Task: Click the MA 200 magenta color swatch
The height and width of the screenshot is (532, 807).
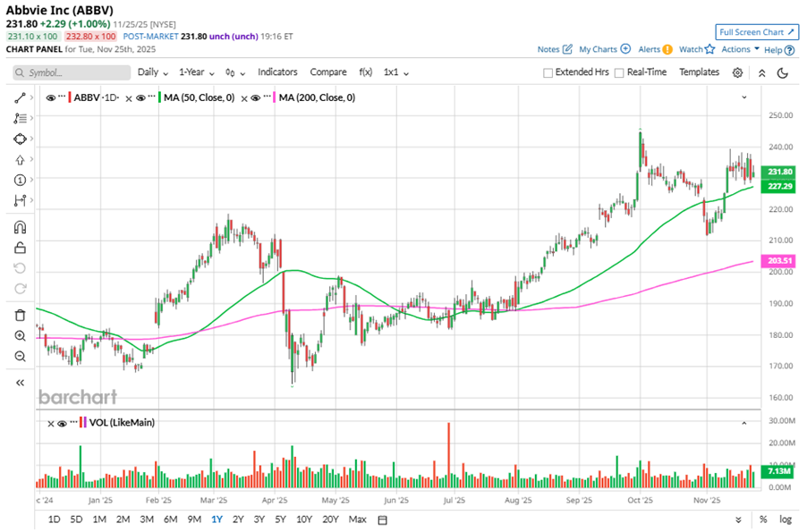Action: tap(275, 97)
